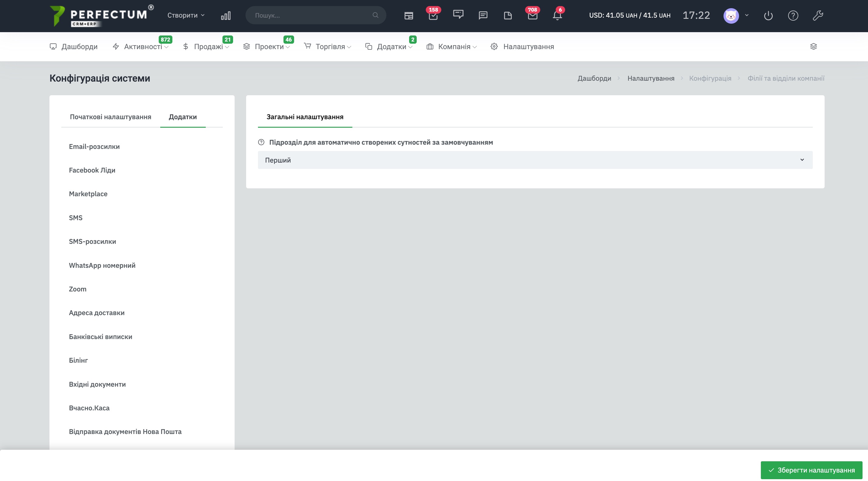Focus the Пошук search field

click(316, 15)
